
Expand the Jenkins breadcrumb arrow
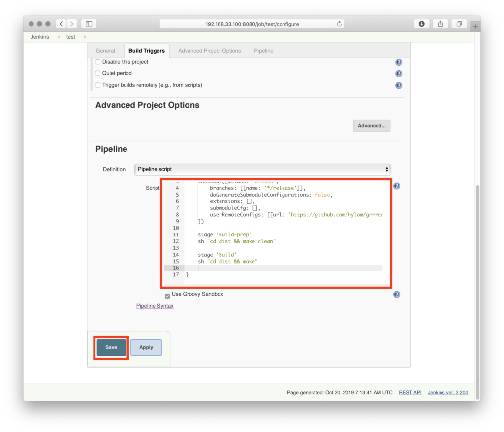tap(59, 37)
